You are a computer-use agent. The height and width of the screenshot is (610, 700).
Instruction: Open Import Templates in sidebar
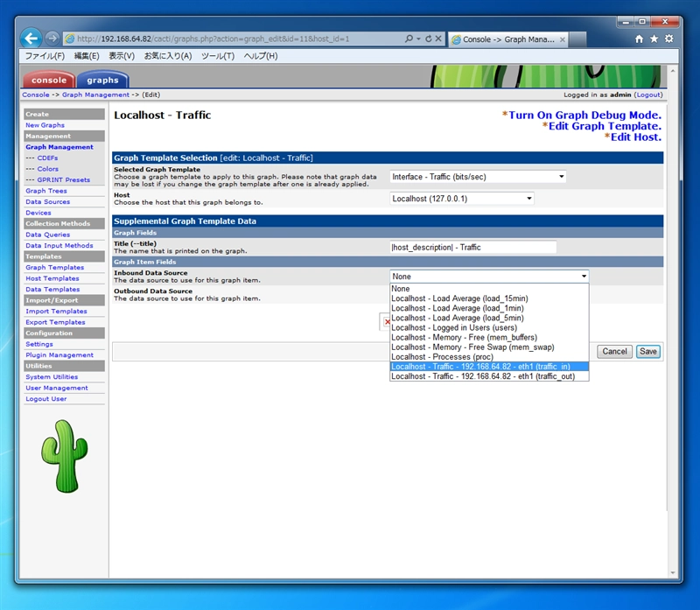pyautogui.click(x=56, y=312)
